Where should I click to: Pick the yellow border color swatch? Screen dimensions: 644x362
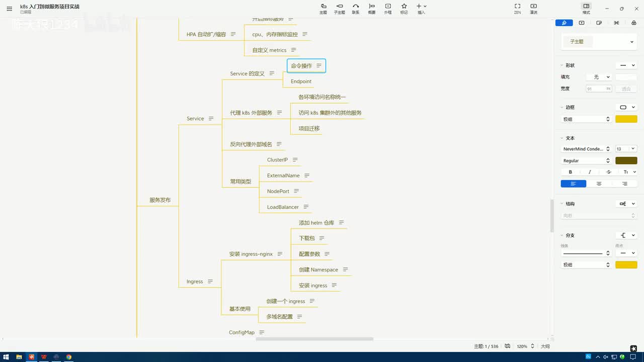626,119
